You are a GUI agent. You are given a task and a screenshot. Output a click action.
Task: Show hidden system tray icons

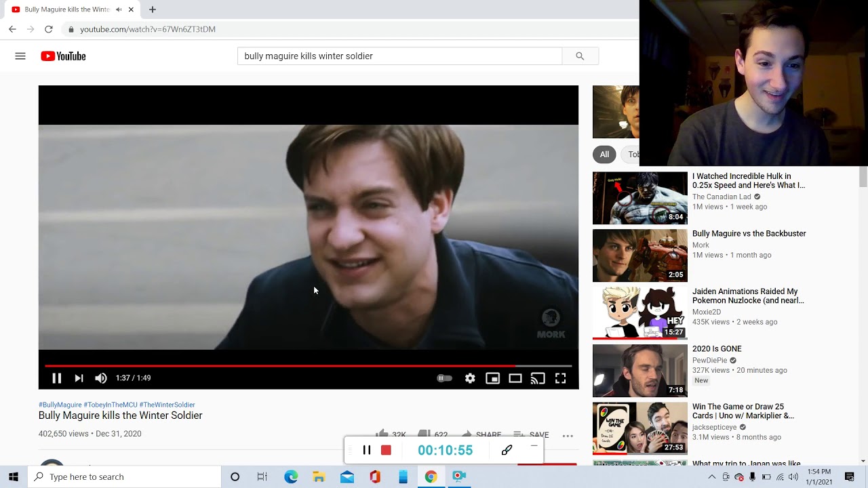(x=711, y=477)
